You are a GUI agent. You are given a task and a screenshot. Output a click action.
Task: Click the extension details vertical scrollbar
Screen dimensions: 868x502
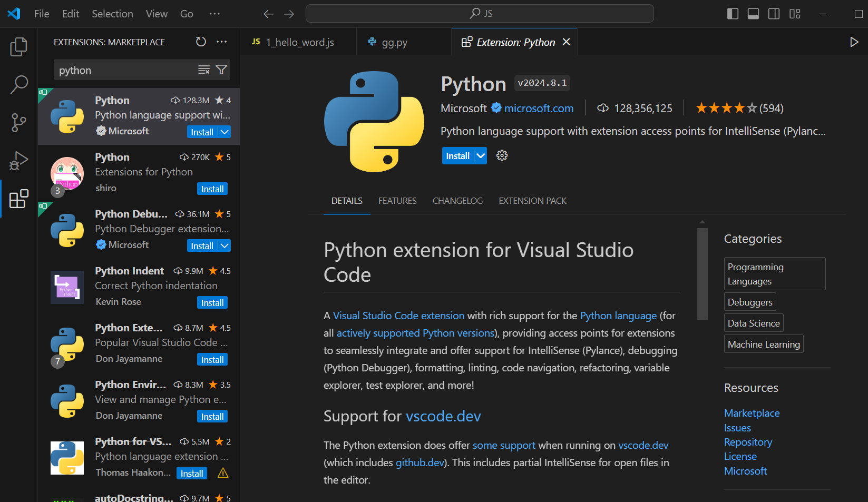click(x=702, y=273)
